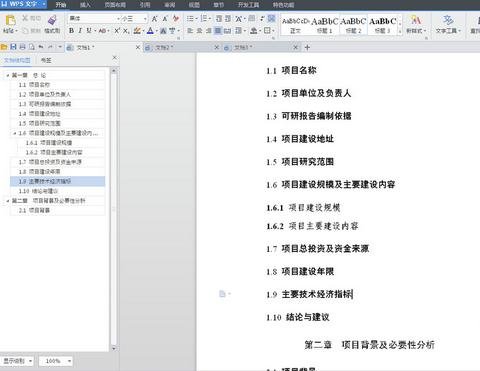Open the 引用 (References) ribbon tab

145,5
